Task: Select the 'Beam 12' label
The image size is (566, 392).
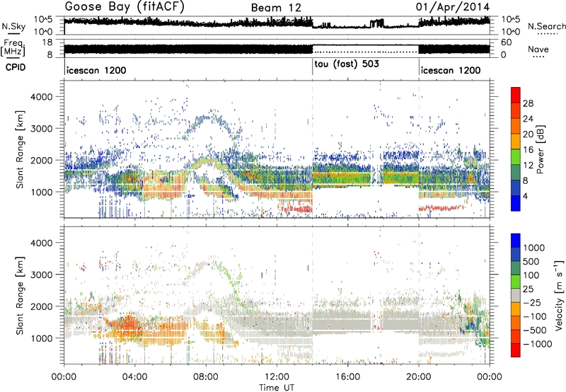Action: point(276,8)
